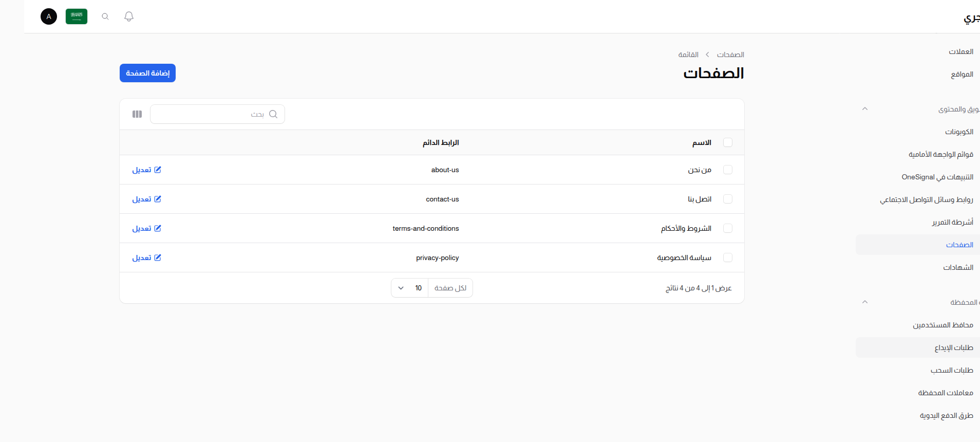Check the اتصل بنا row checkbox
Screen dimensions: 980x442
pos(728,199)
